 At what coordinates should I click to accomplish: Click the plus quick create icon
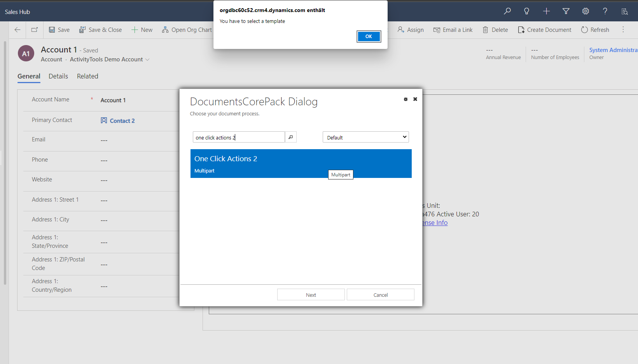click(546, 11)
